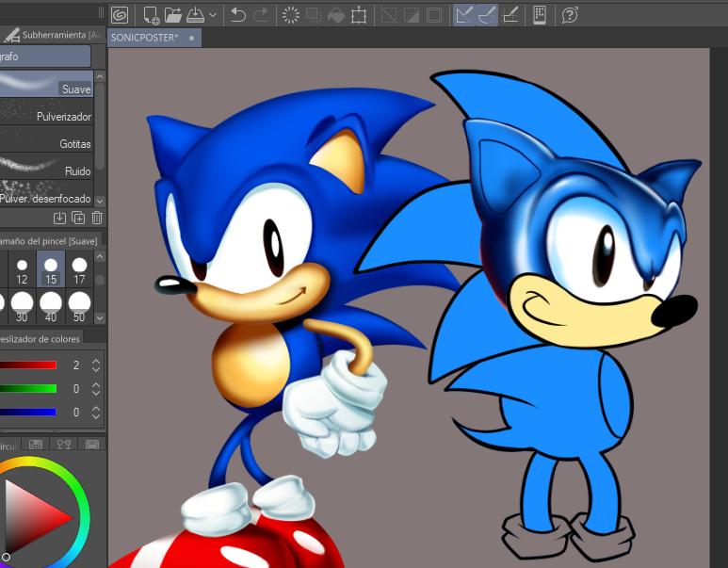The image size is (728, 568).
Task: Open a file from folder
Action: (x=172, y=15)
